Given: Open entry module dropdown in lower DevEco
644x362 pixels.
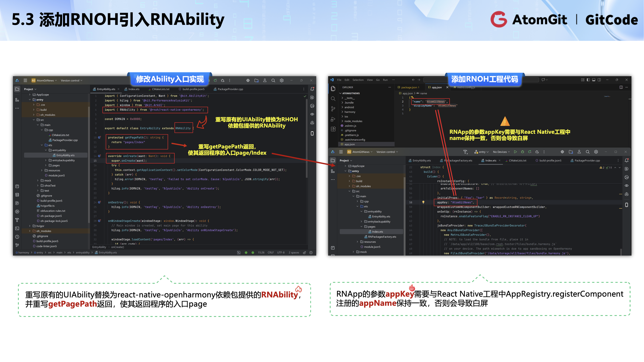Looking at the screenshot, I should [482, 152].
